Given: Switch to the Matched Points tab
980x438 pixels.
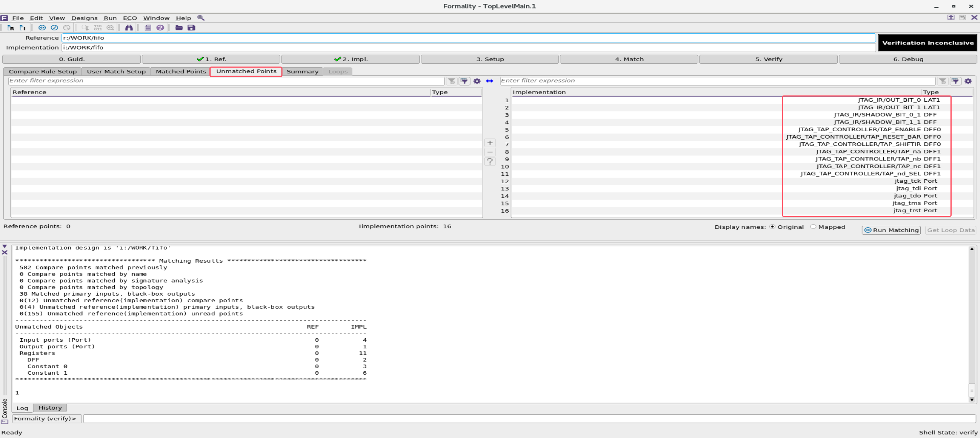Looking at the screenshot, I should 180,71.
